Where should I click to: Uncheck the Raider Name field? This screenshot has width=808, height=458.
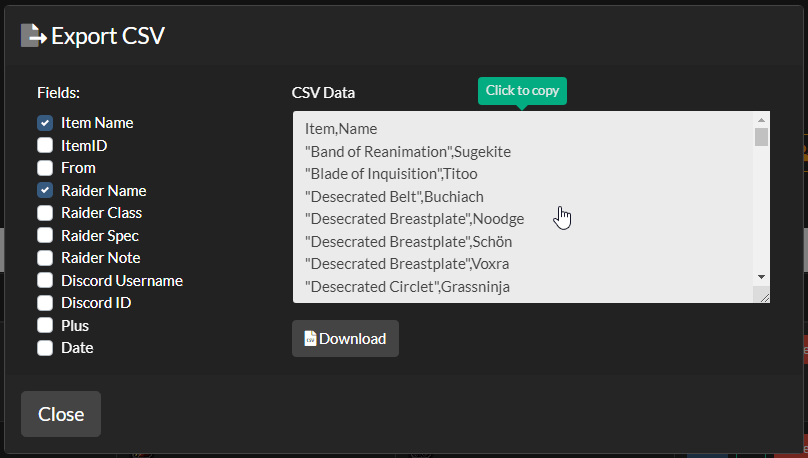45,190
